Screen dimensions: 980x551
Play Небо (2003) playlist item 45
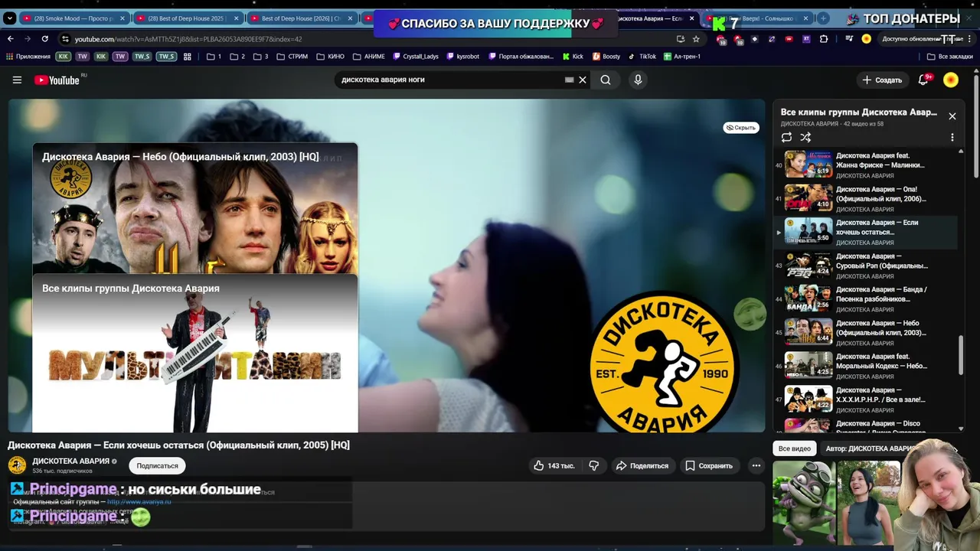[867, 332]
